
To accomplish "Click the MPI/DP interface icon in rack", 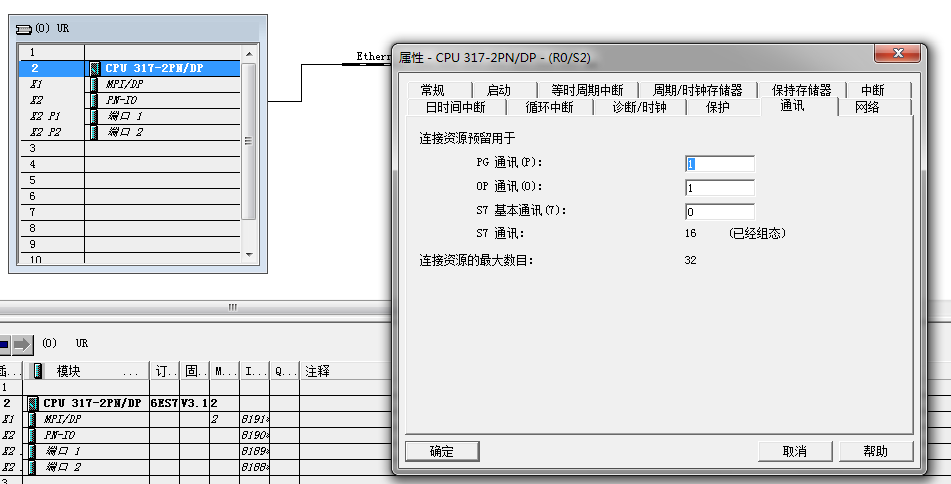I will tap(94, 84).
